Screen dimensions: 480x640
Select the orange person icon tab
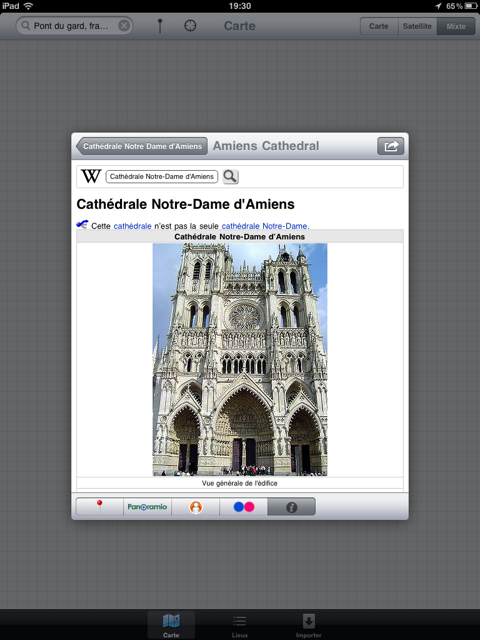(x=196, y=507)
